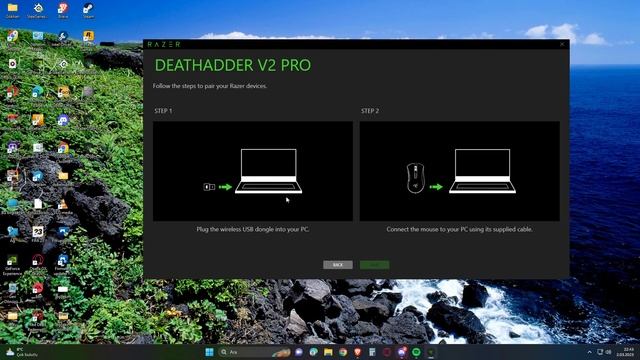Select the Steam desktop shortcut
The height and width of the screenshot is (360, 640).
88,11
